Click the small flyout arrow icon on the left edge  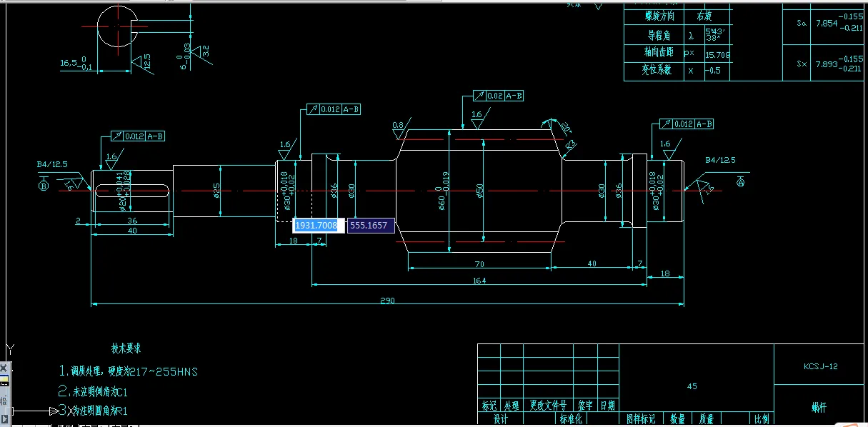[x=5, y=418]
